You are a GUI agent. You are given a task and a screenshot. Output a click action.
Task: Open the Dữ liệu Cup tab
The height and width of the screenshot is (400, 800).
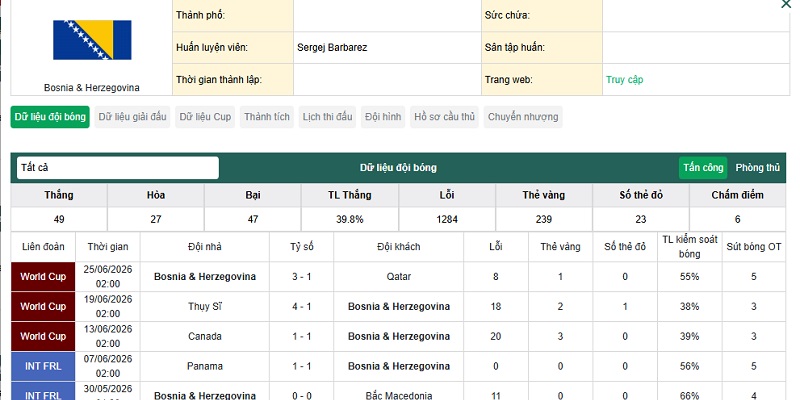[x=205, y=117]
